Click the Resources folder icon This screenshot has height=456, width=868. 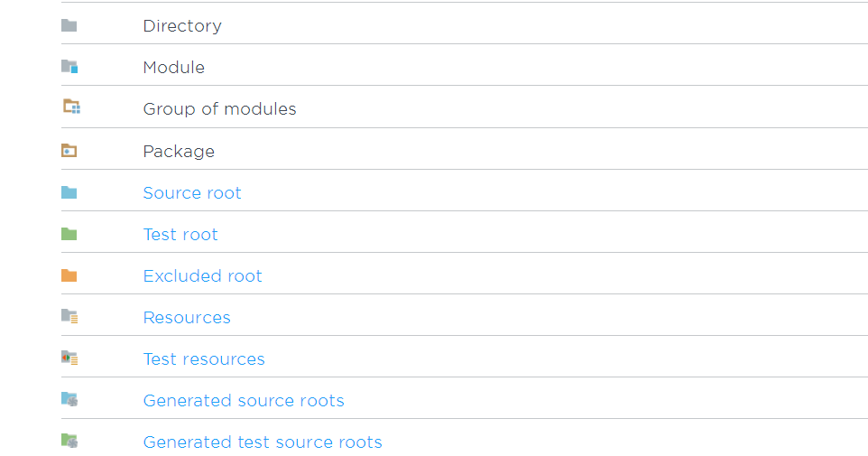click(x=69, y=316)
